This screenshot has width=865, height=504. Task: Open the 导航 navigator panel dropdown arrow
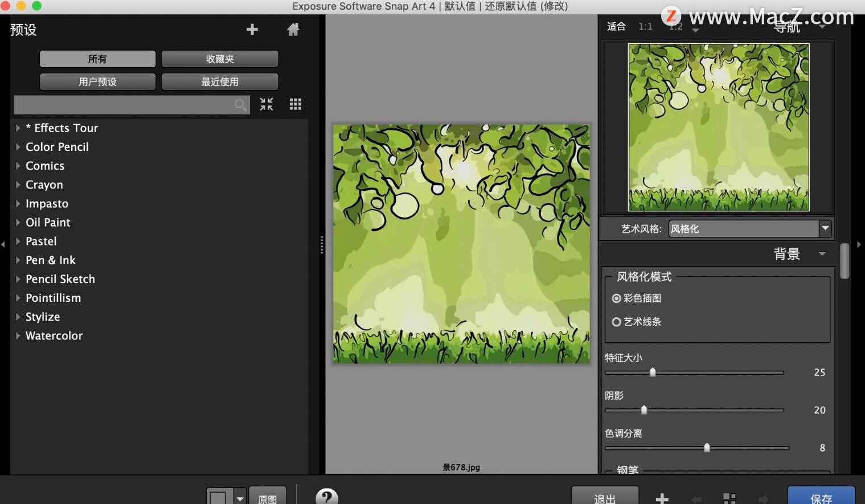pyautogui.click(x=822, y=26)
